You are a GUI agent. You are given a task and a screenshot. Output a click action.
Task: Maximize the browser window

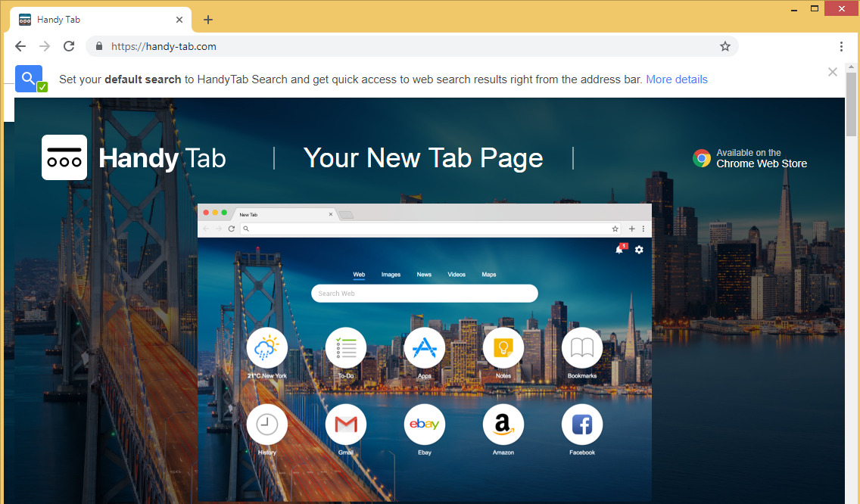pyautogui.click(x=815, y=8)
